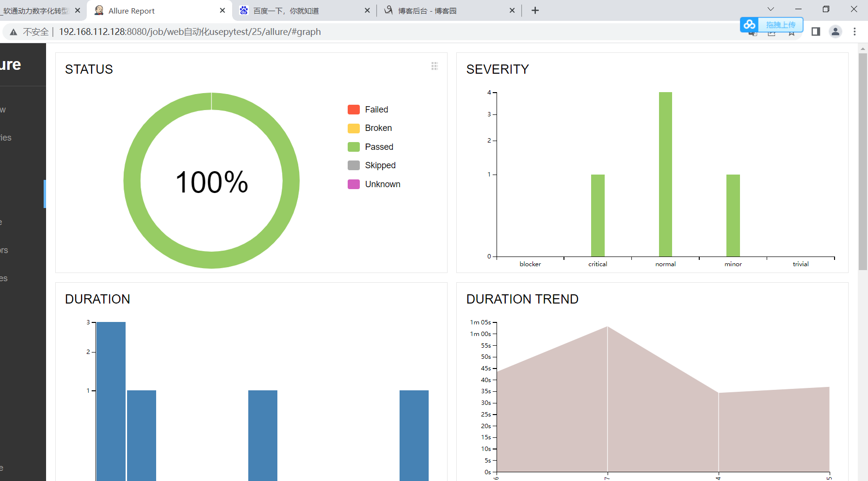Click the Passed legend color swatch
The image size is (868, 481).
pos(354,147)
